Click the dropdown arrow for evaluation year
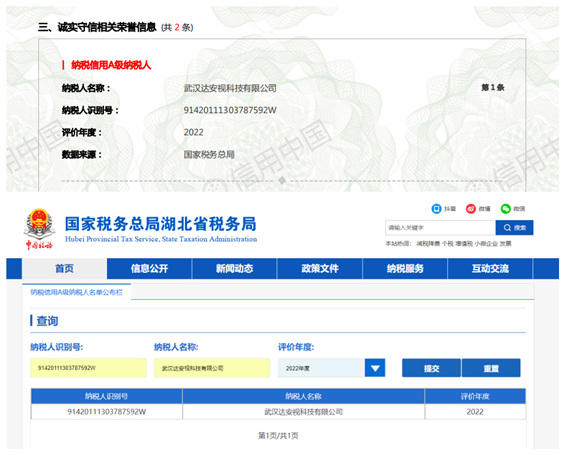 pos(375,368)
